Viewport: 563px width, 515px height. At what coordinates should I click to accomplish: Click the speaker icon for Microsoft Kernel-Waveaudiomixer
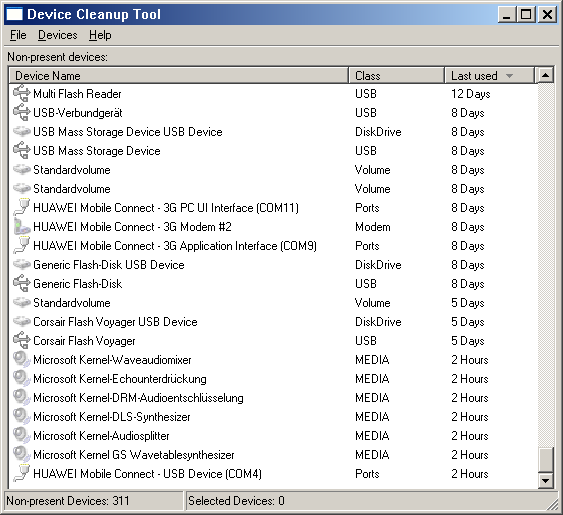22,359
